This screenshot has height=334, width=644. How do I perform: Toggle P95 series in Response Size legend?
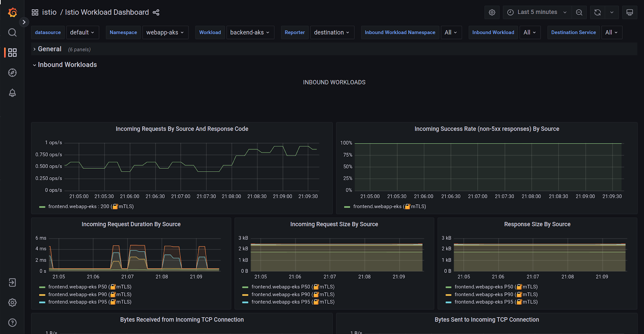[484, 302]
